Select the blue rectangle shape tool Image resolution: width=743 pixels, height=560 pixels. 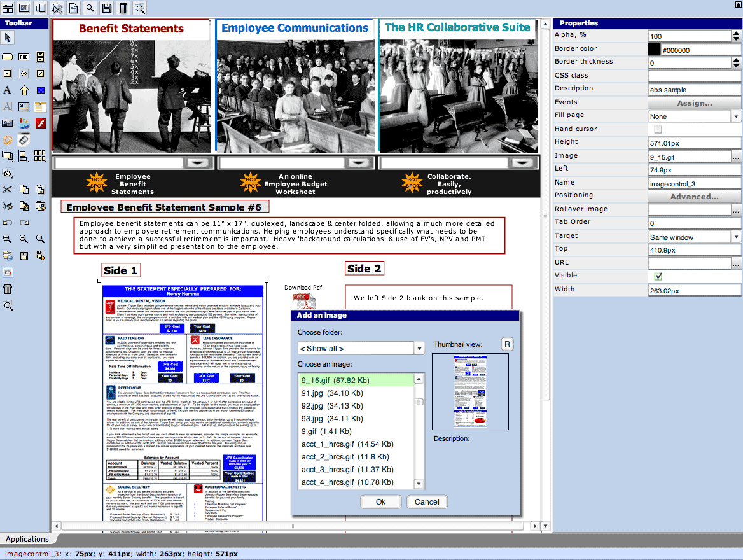[40, 90]
